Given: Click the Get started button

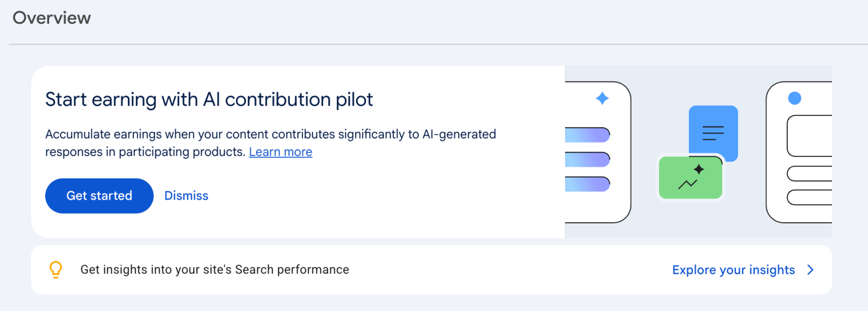Looking at the screenshot, I should 99,196.
